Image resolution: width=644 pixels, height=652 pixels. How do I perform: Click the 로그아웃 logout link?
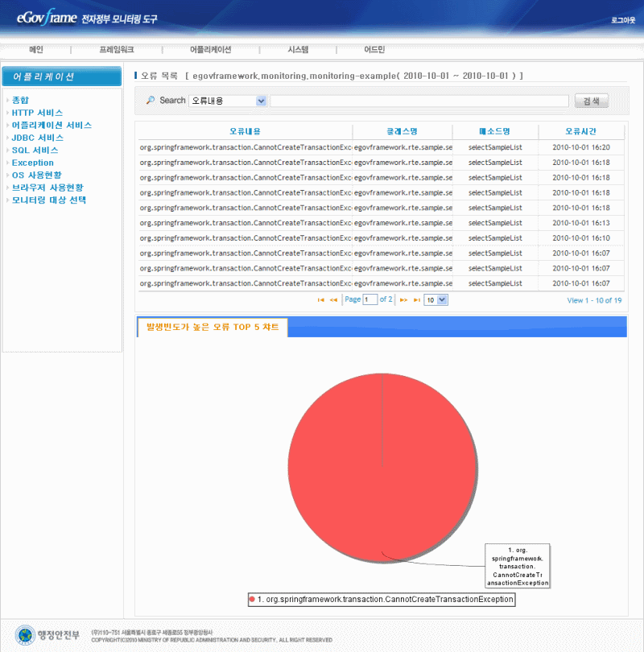click(x=622, y=19)
